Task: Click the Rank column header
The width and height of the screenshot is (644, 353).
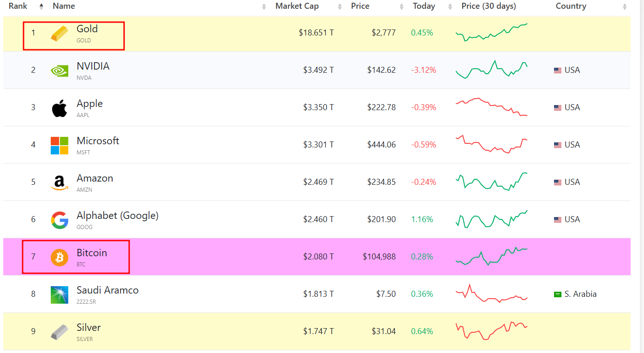Action: 18,6
